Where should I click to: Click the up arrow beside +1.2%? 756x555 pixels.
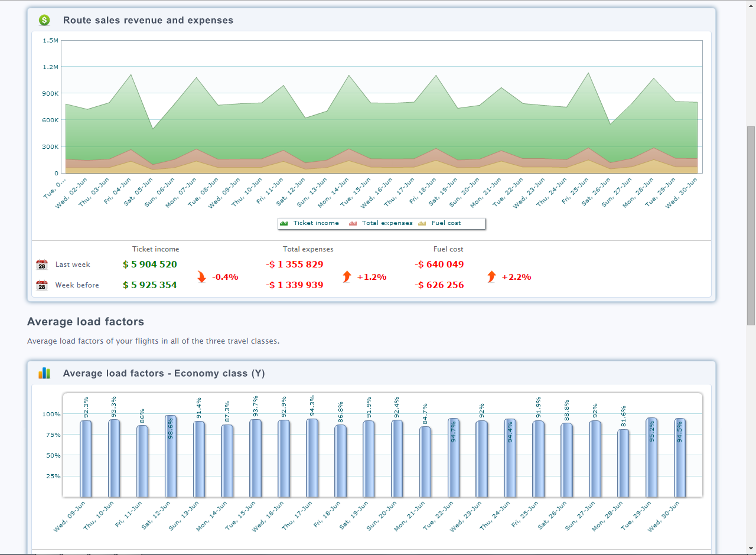[x=347, y=277]
